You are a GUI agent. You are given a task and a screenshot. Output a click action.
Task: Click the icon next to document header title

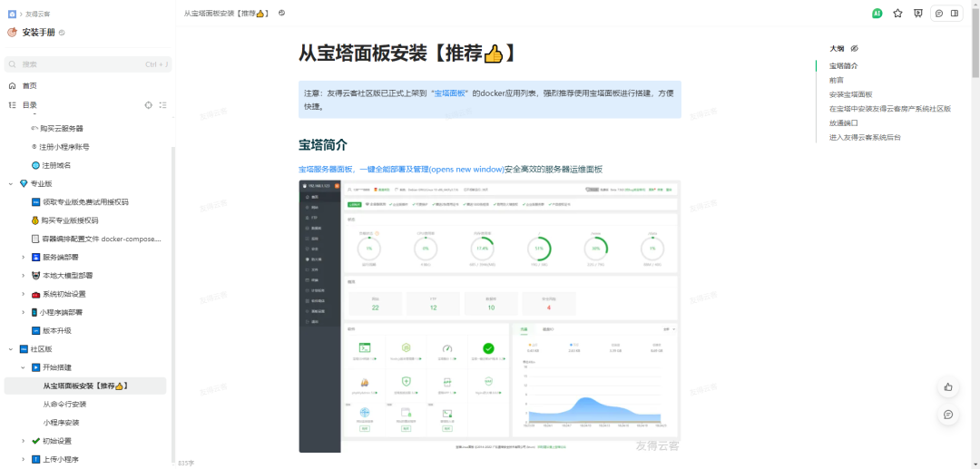(x=282, y=13)
